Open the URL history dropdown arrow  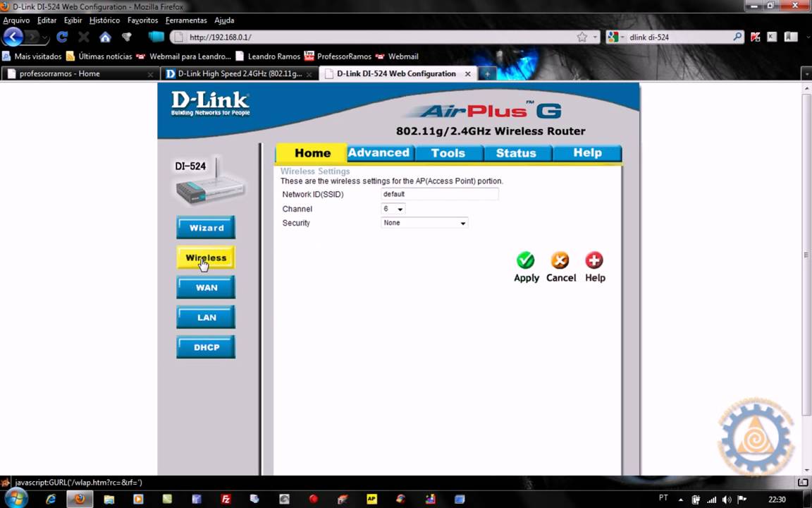coord(595,37)
